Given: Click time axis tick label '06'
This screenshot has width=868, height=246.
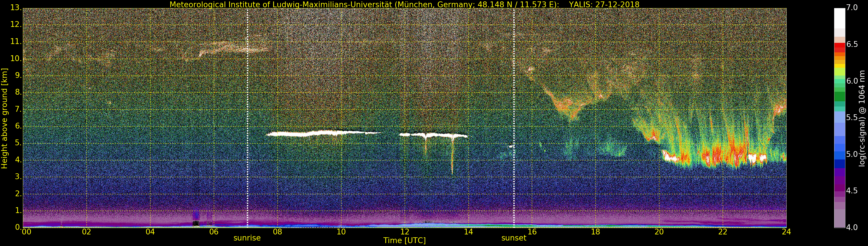Looking at the screenshot, I should (x=214, y=232).
